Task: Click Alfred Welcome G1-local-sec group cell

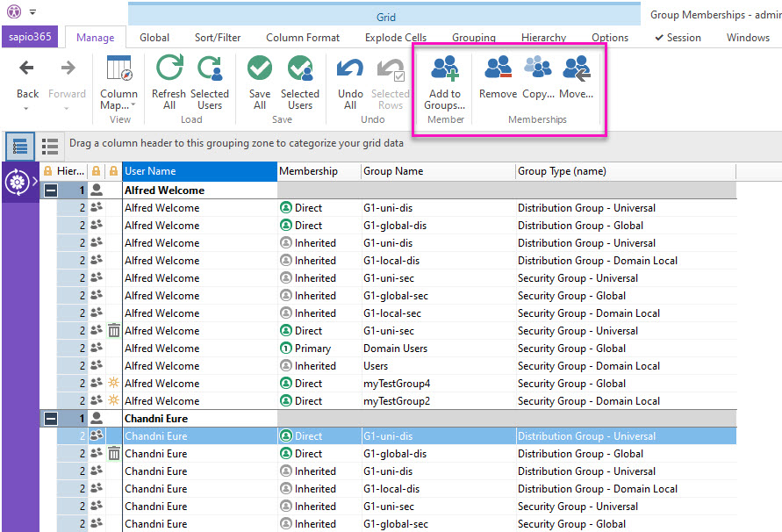Action: click(x=438, y=313)
